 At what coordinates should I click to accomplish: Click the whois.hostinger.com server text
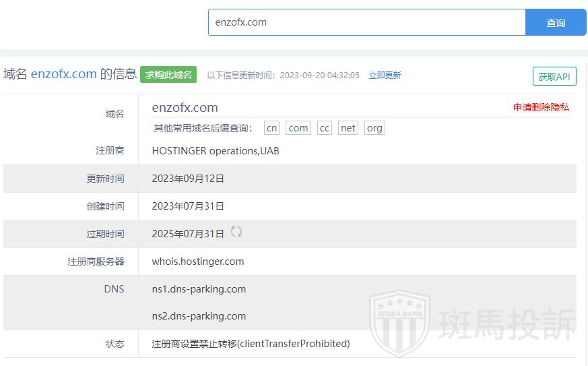[198, 262]
